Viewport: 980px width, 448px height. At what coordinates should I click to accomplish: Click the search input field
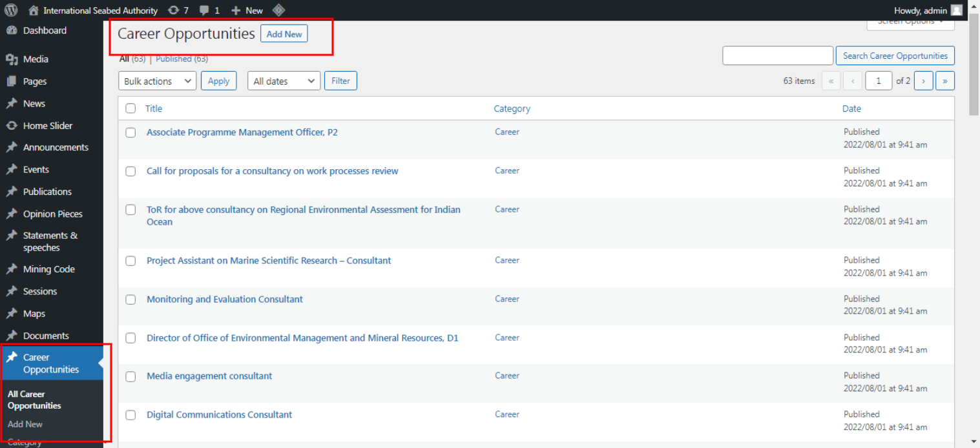[778, 56]
